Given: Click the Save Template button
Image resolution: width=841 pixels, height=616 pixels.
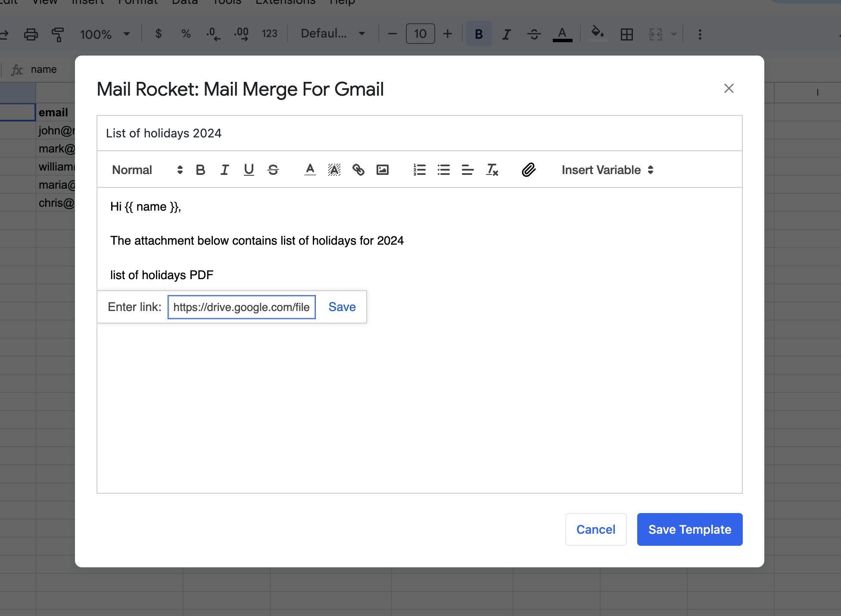Looking at the screenshot, I should 689,529.
